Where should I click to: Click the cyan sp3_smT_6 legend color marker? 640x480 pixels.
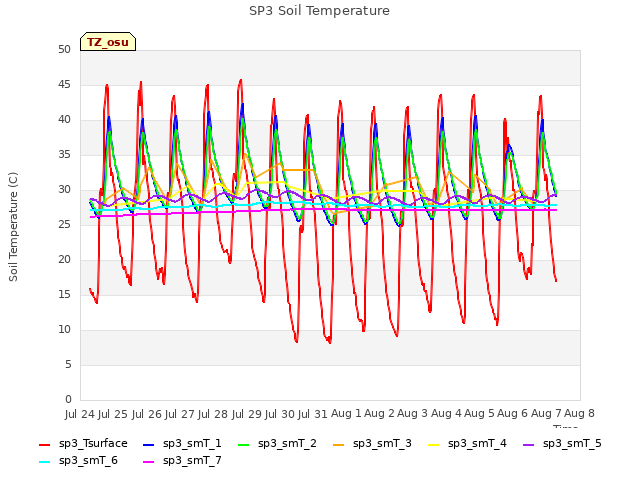[x=44, y=462]
